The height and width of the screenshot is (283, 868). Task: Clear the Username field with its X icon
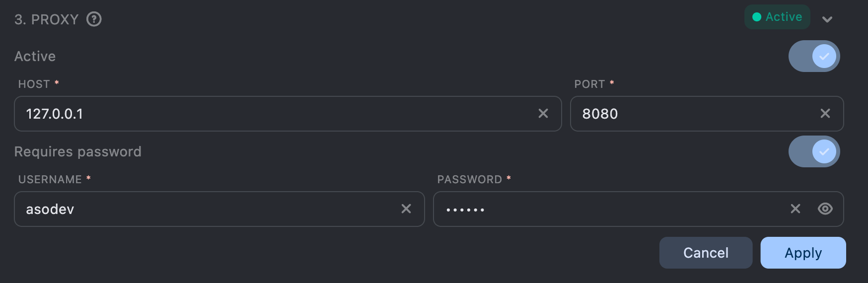pyautogui.click(x=406, y=209)
